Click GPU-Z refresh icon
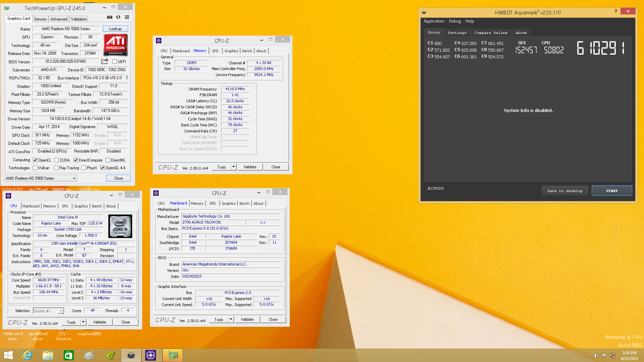The height and width of the screenshot is (362, 644). pyautogui.click(x=118, y=17)
